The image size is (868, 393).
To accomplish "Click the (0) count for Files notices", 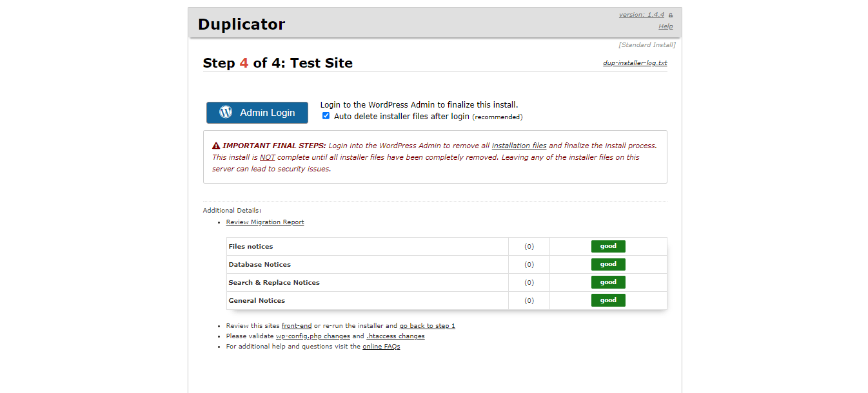I will [529, 247].
